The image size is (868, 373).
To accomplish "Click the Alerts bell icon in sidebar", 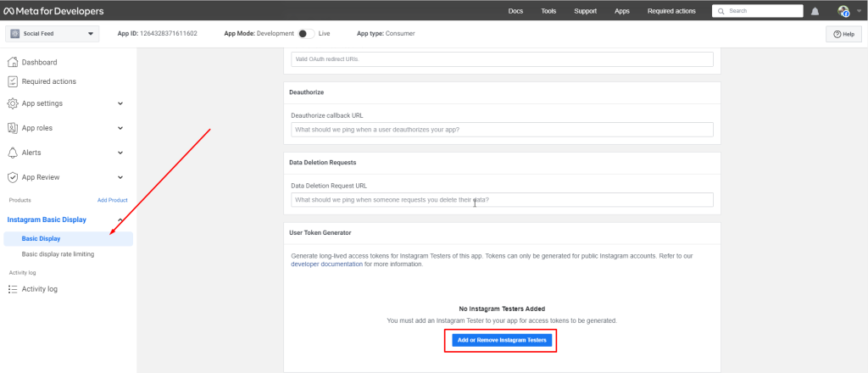I will 13,153.
